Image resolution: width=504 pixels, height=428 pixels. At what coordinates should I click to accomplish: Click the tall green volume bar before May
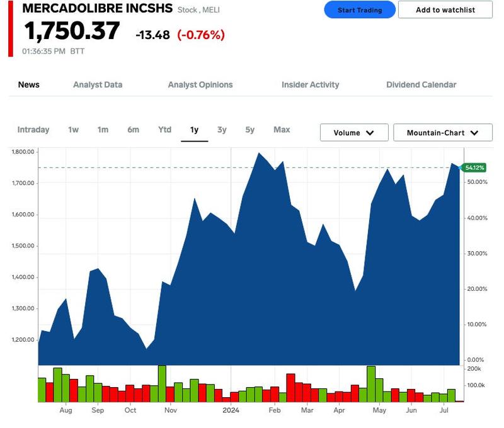click(x=371, y=384)
